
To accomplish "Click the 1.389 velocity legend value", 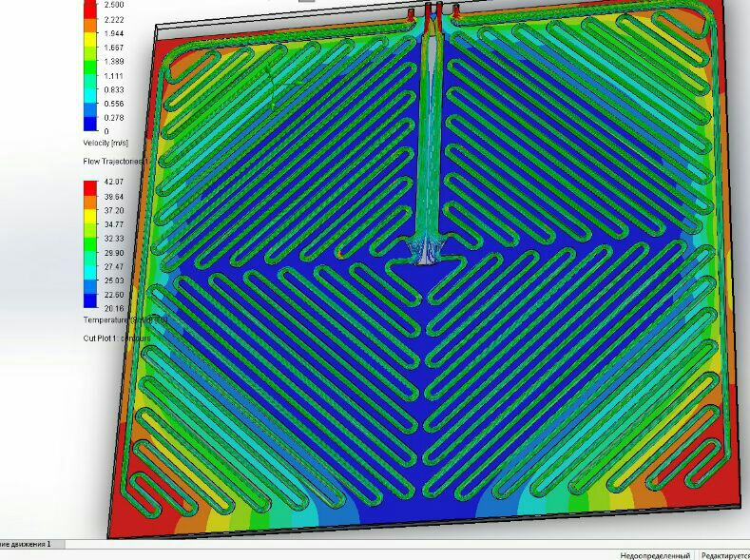I will tap(114, 61).
